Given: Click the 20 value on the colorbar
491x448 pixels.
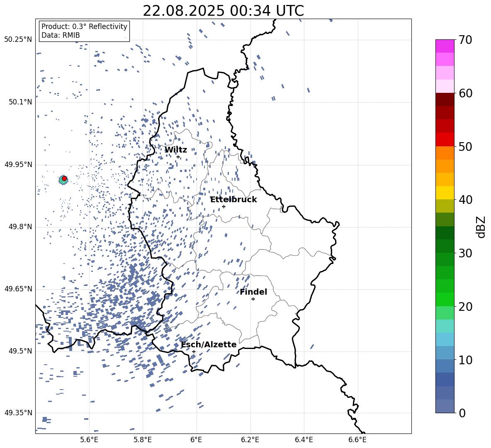Looking at the screenshot, I should point(465,307).
